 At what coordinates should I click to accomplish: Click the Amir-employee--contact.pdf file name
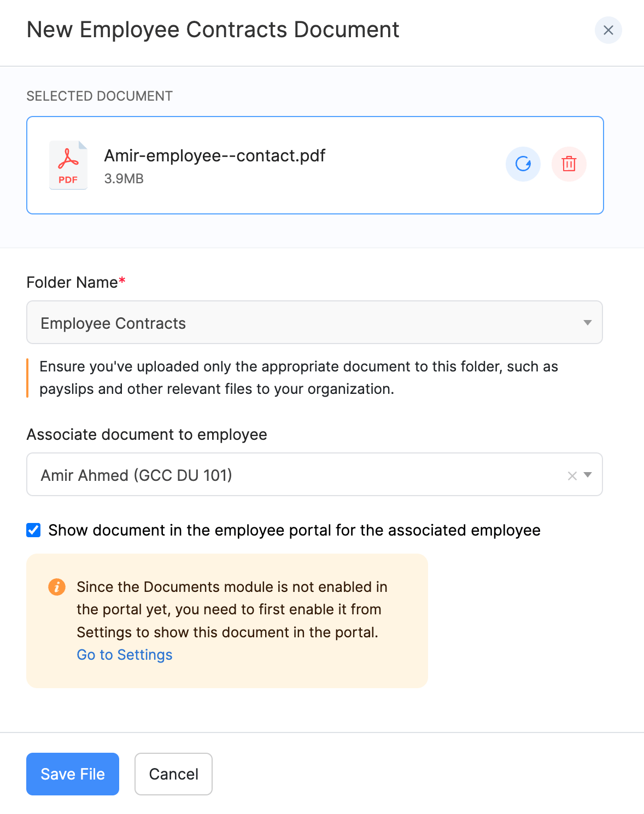(215, 156)
